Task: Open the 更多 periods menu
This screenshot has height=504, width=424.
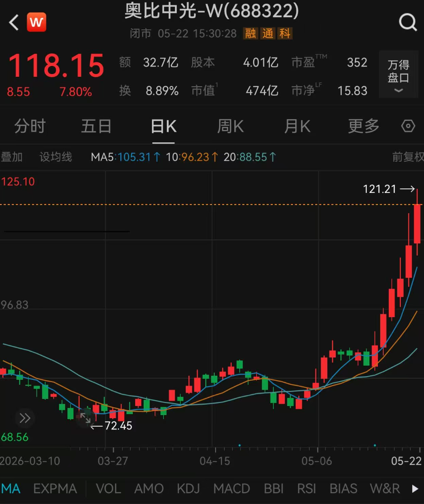Action: 363,126
